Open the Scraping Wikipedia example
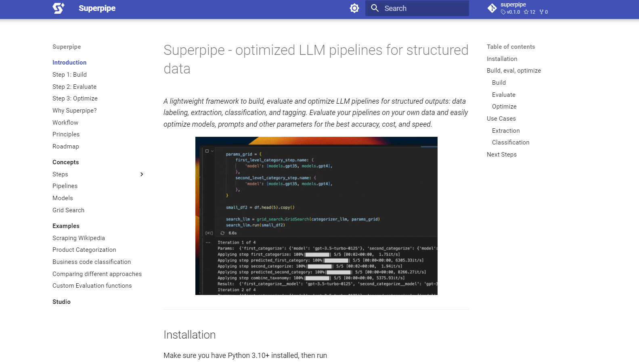 pyautogui.click(x=78, y=238)
